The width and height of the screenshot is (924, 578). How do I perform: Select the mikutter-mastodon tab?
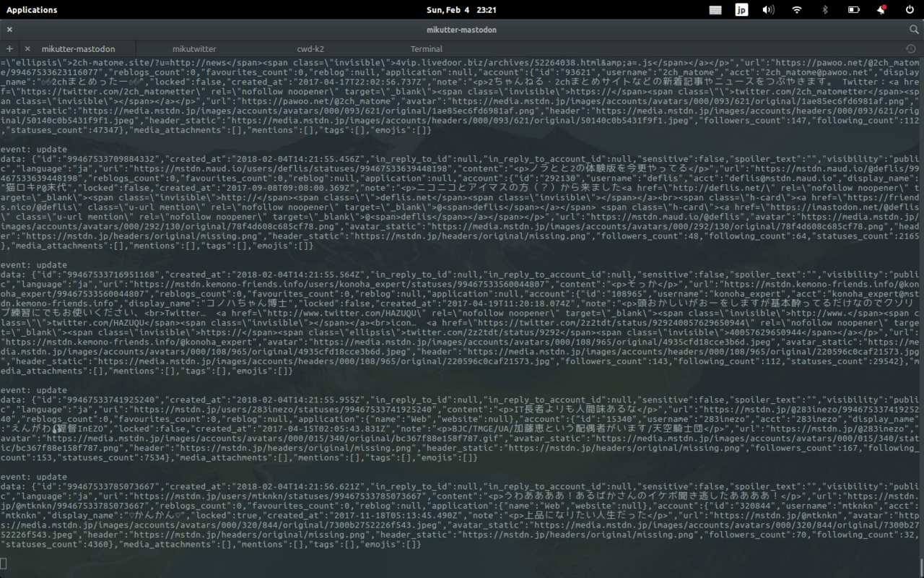[x=78, y=49]
